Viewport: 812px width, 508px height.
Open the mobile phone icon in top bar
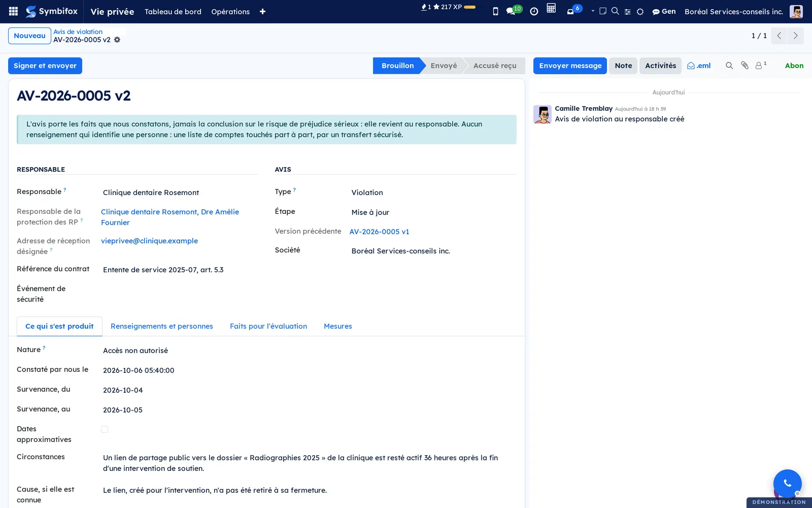[x=495, y=11]
